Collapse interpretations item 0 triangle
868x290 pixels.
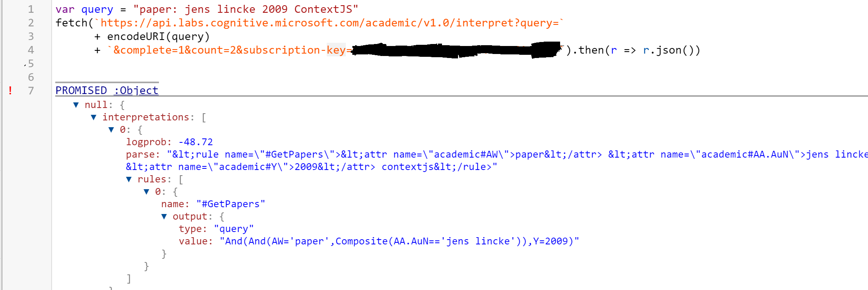coord(111,130)
